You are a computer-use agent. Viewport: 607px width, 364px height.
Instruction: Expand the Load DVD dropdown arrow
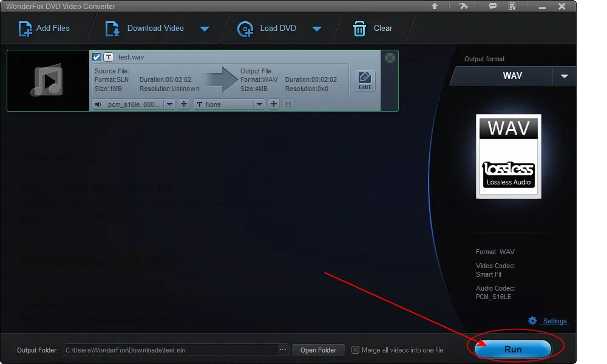[317, 29]
